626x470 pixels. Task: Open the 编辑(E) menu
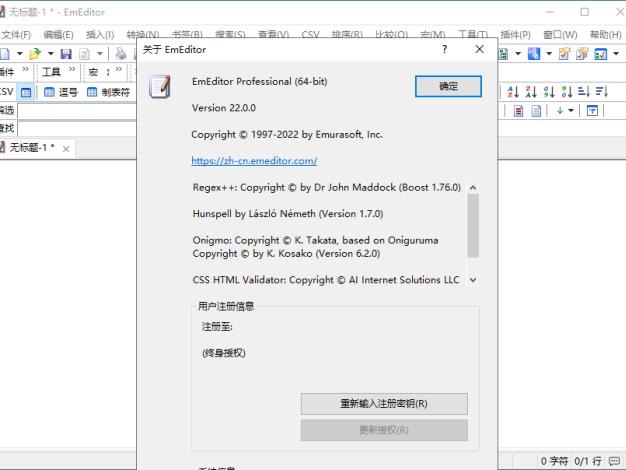click(58, 35)
